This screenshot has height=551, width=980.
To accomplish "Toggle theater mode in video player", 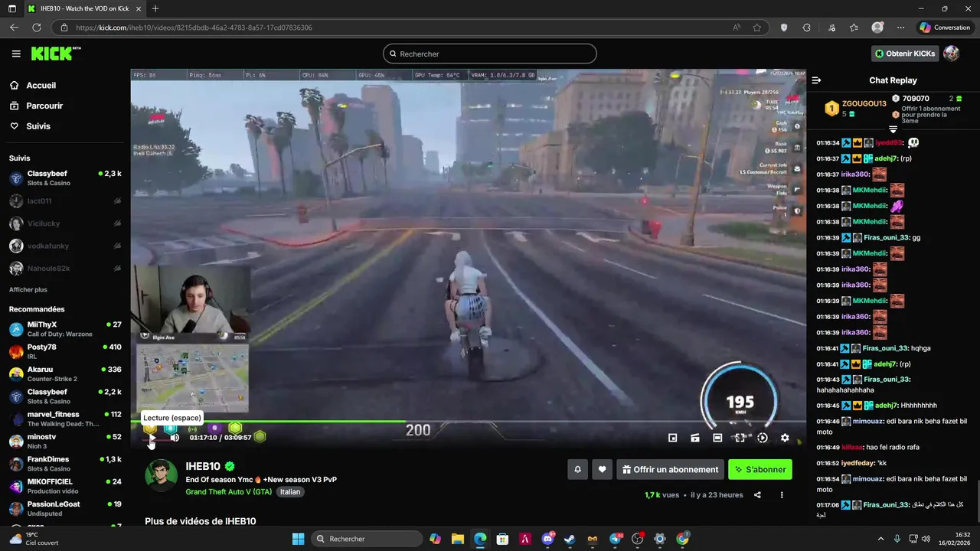I will tap(717, 438).
